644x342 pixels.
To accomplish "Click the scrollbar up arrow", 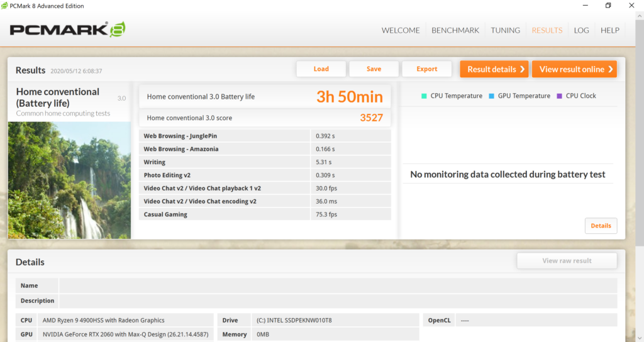I will pos(640,16).
